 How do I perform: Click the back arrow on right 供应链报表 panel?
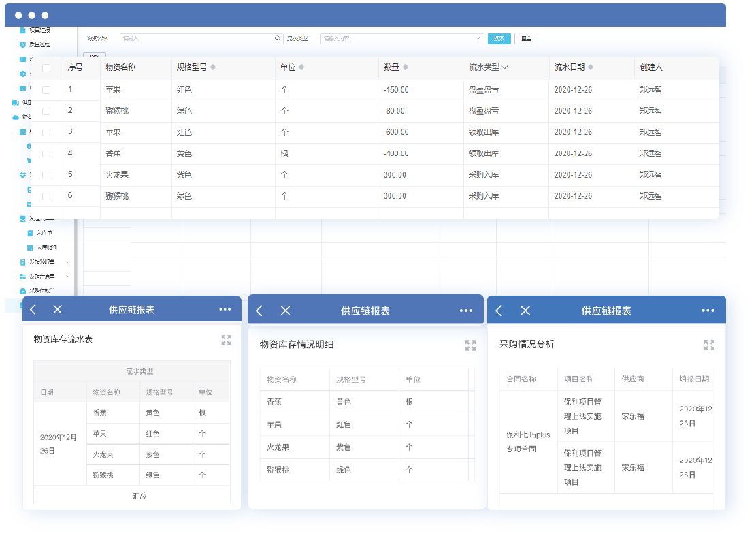tap(499, 311)
